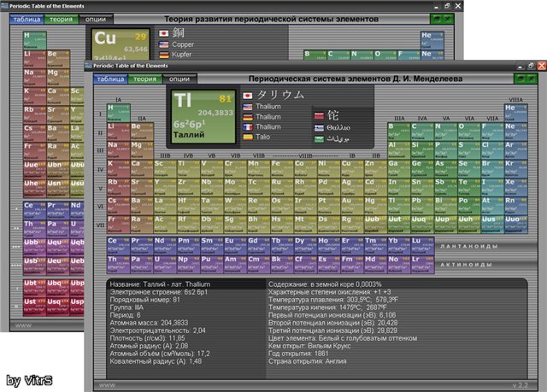Click the back window's title bar app icon
The height and width of the screenshot is (392, 547).
pos(4,6)
